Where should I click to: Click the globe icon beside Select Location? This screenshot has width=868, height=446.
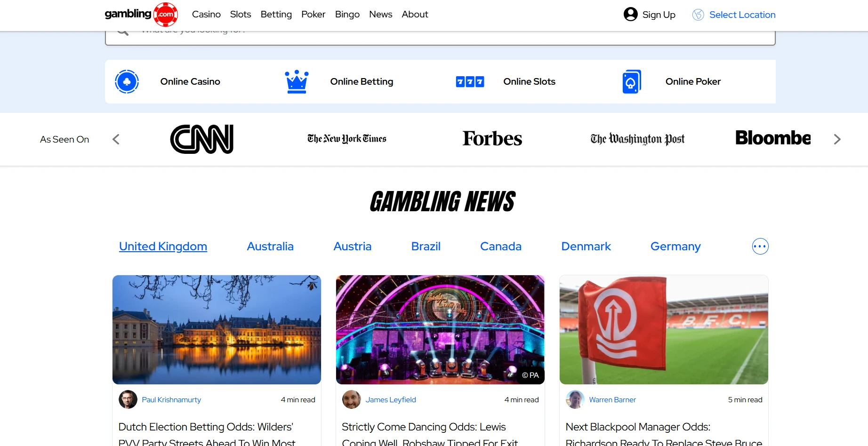(698, 15)
